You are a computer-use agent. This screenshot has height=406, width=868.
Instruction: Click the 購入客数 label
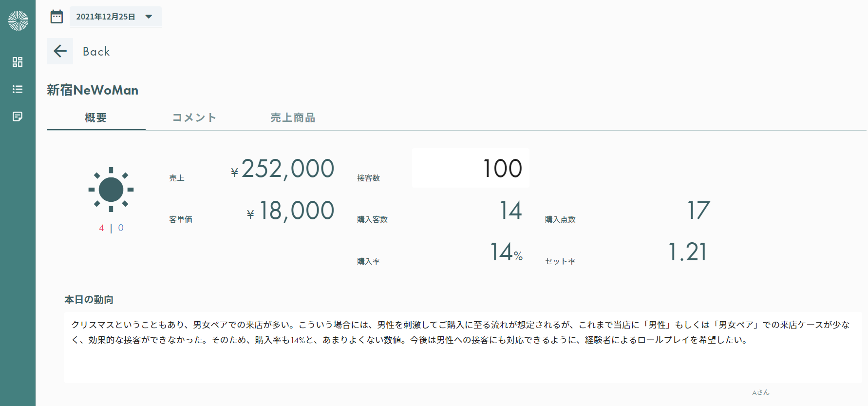(x=373, y=219)
